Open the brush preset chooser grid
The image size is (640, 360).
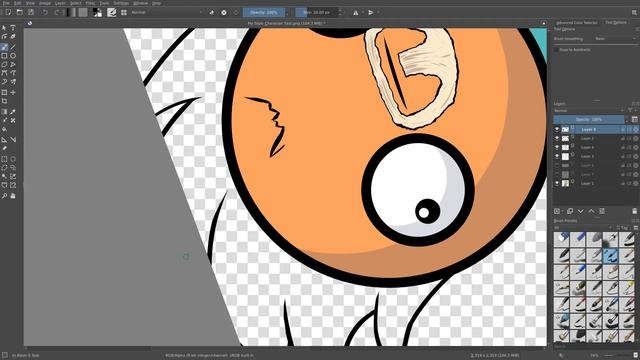tap(124, 13)
